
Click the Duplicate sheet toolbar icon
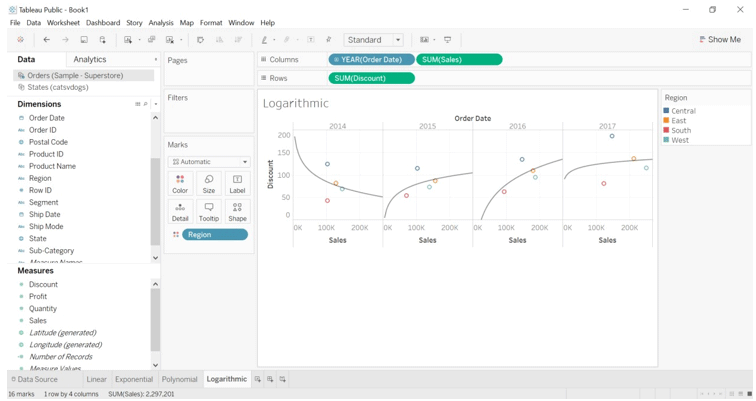(x=151, y=40)
